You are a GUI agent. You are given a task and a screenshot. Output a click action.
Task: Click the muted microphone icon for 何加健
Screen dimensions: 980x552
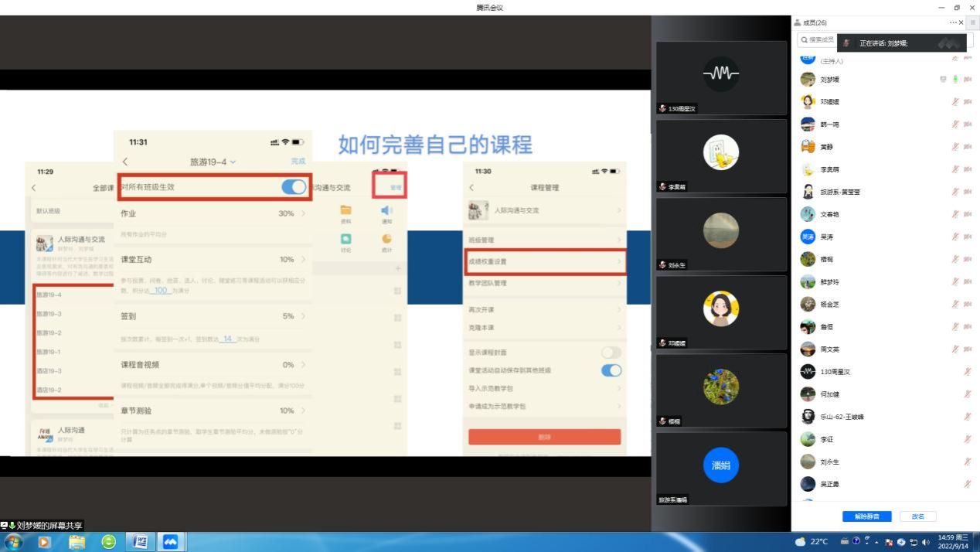pyautogui.click(x=968, y=394)
